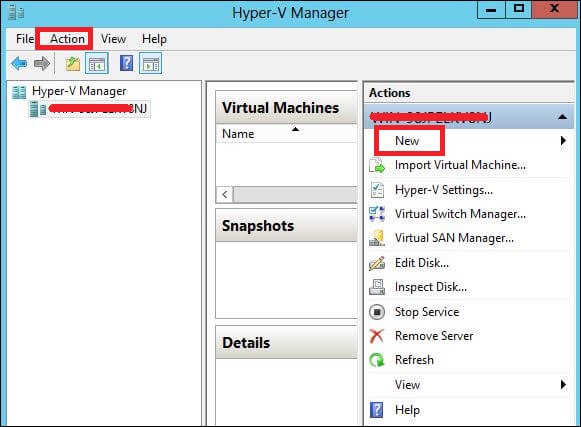Open Import Virtual Machine from the Actions pane
The height and width of the screenshot is (427, 581).
tap(460, 165)
